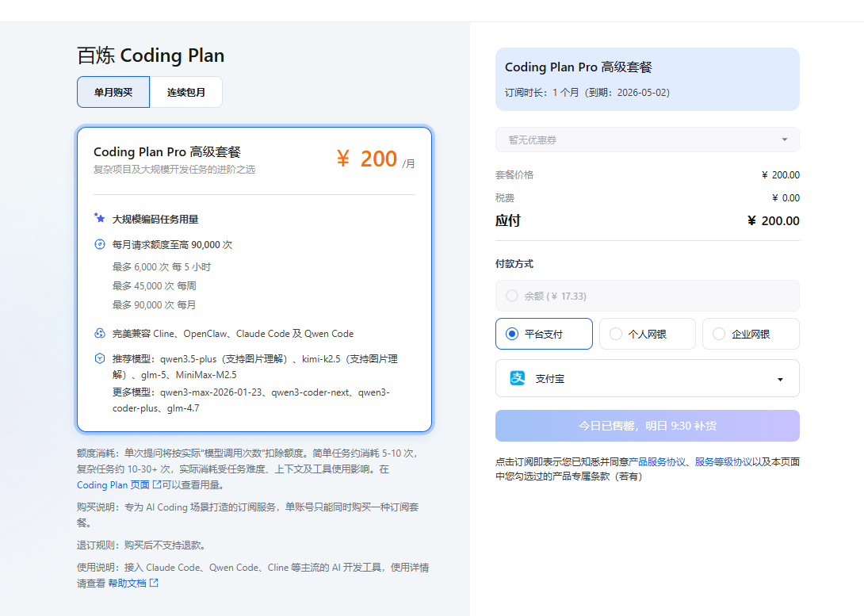864x616 pixels.
Task: Select the Coding Plan Pro 高级套餐 card title
Action: tap(167, 152)
